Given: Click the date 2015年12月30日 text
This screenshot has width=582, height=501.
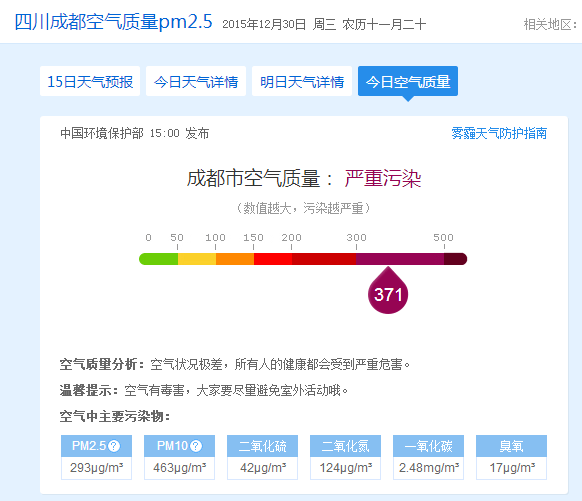Looking at the screenshot, I should [264, 24].
